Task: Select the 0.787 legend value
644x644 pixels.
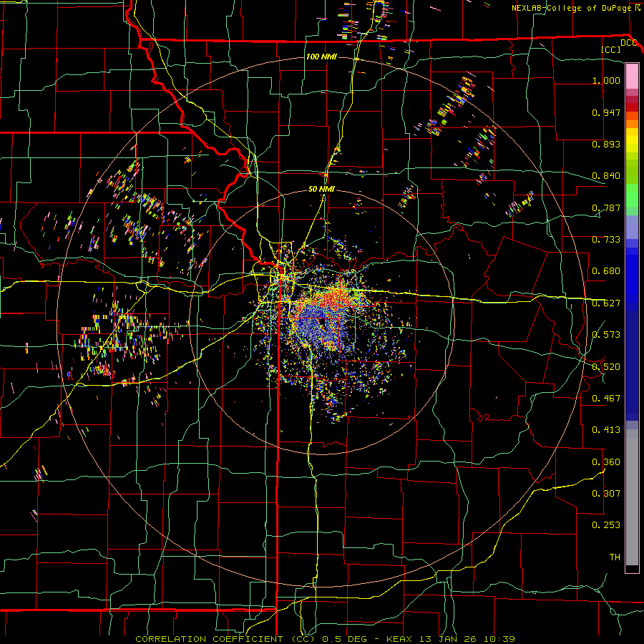Action: tap(606, 208)
